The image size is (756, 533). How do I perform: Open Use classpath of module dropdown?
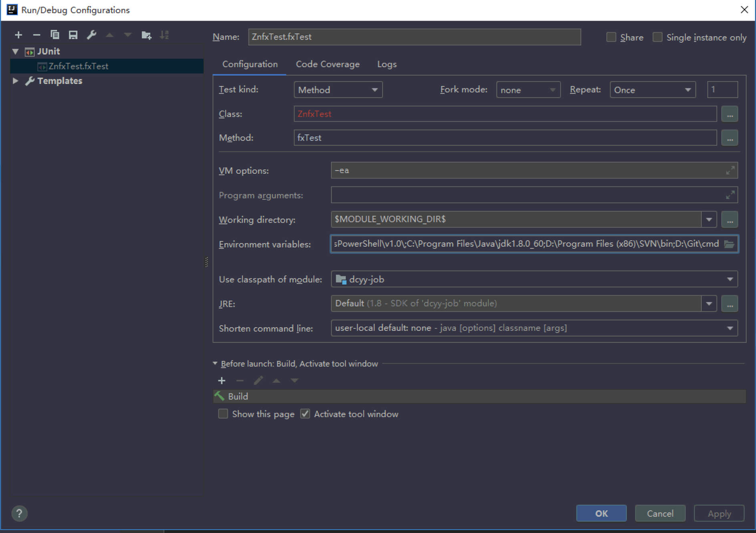pyautogui.click(x=534, y=279)
